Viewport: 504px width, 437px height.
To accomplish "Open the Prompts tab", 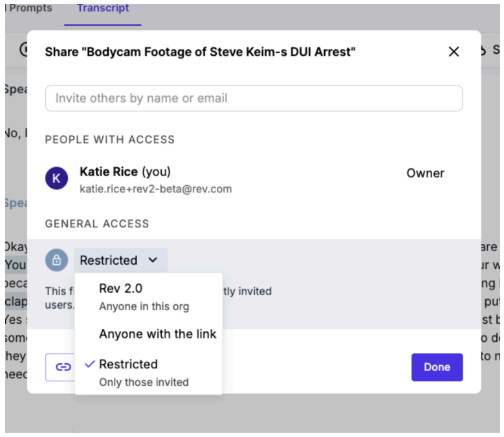I will tap(30, 8).
